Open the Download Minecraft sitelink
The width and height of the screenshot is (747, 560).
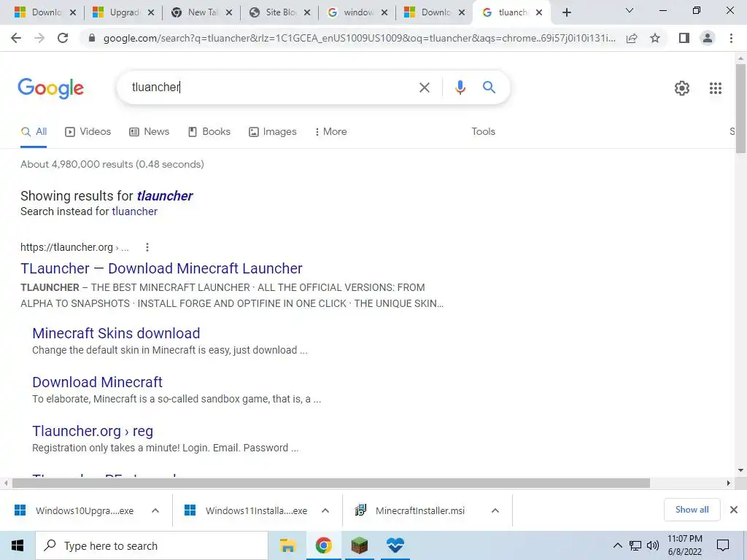[x=97, y=382]
